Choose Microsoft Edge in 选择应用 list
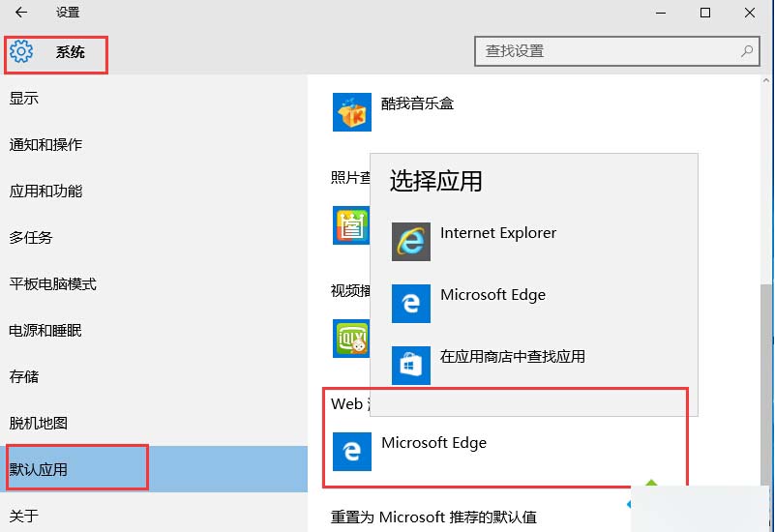This screenshot has height=532, width=775. pos(534,304)
